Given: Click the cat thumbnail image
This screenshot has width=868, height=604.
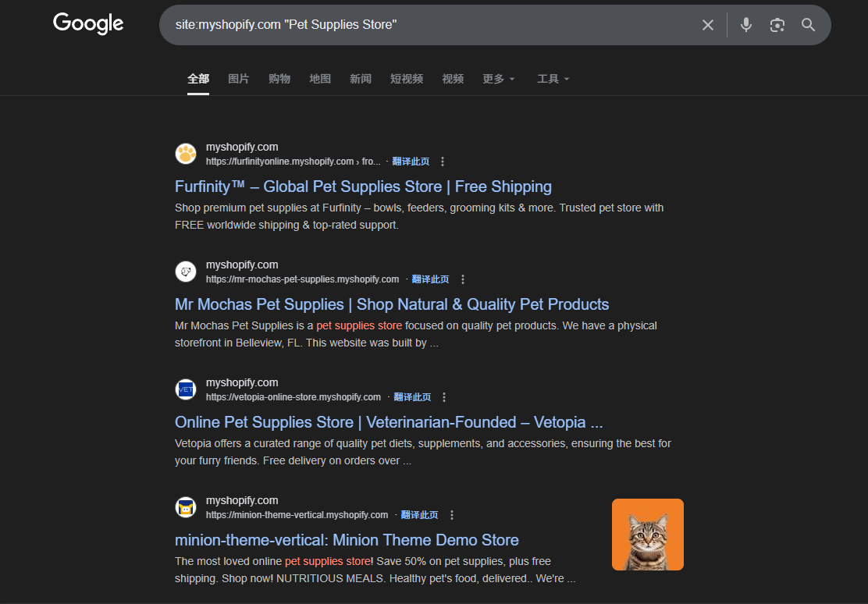Looking at the screenshot, I should coord(648,535).
